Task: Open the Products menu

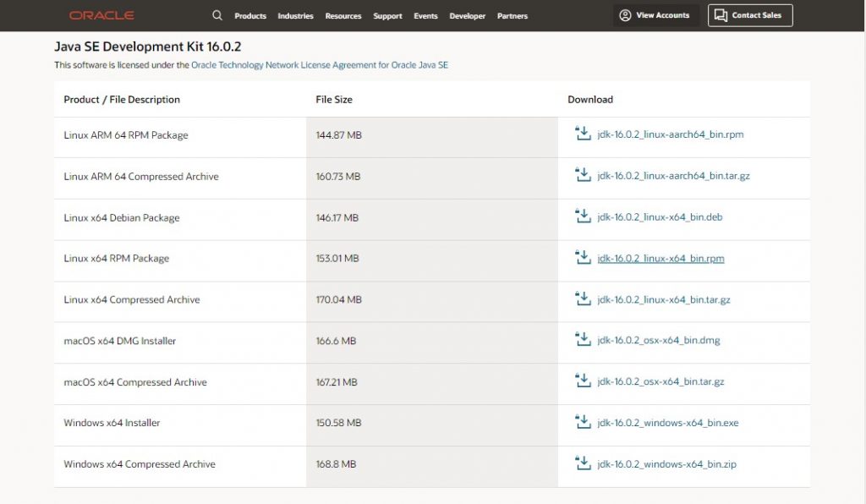Action: [x=250, y=16]
